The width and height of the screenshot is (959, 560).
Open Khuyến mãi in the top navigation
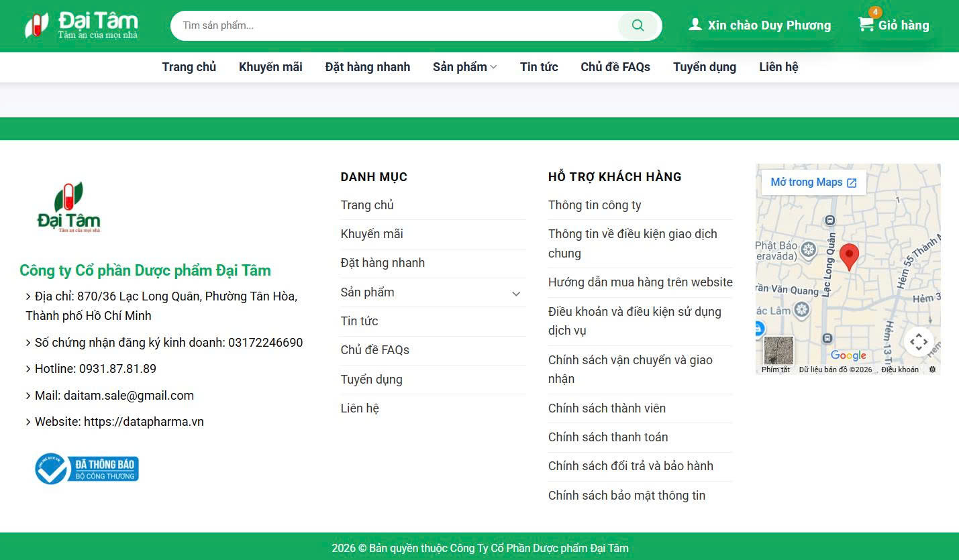coord(270,67)
